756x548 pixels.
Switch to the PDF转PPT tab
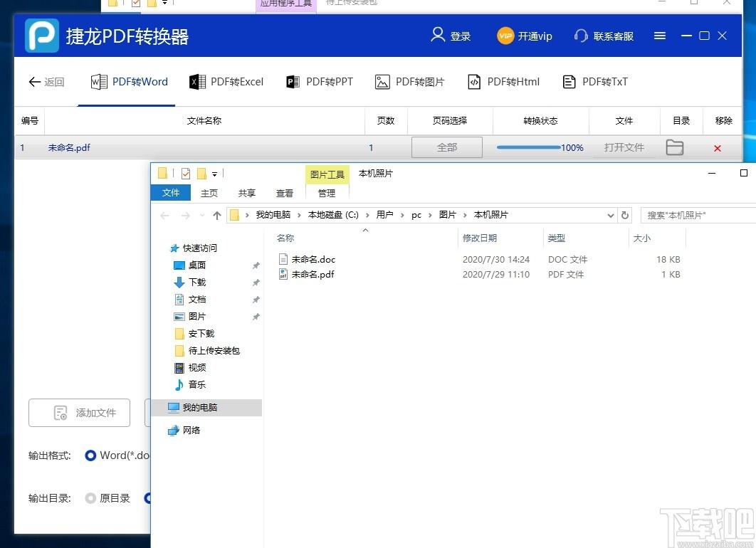tap(320, 82)
